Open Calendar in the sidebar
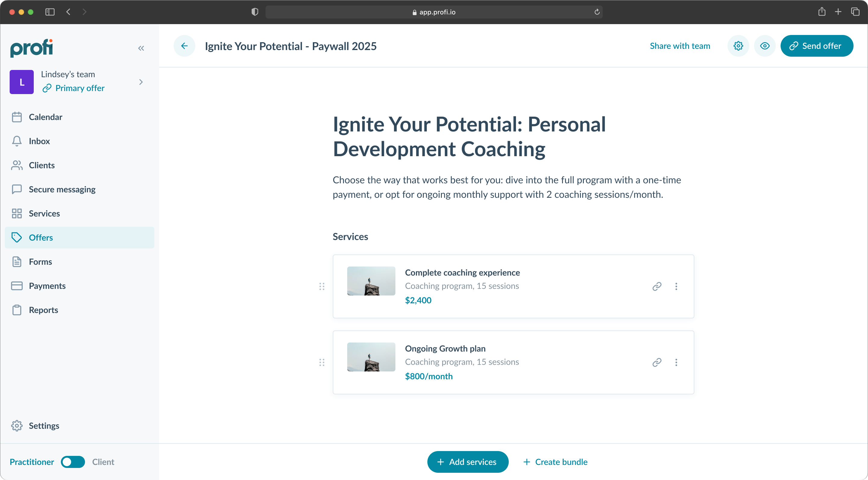Image resolution: width=868 pixels, height=480 pixels. 45,117
